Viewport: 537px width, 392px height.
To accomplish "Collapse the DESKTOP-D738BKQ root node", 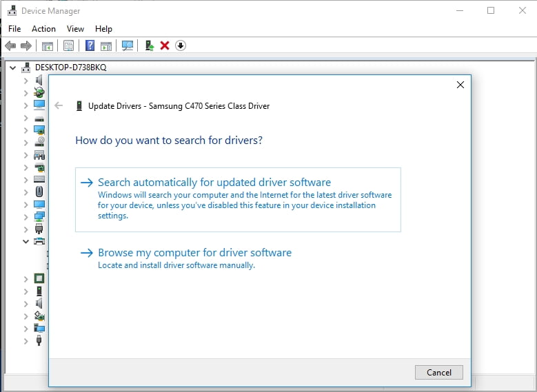I will click(13, 68).
